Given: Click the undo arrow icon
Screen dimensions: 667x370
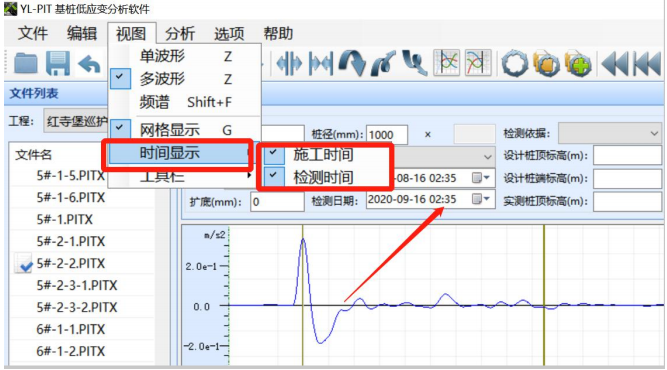Looking at the screenshot, I should pyautogui.click(x=89, y=65).
